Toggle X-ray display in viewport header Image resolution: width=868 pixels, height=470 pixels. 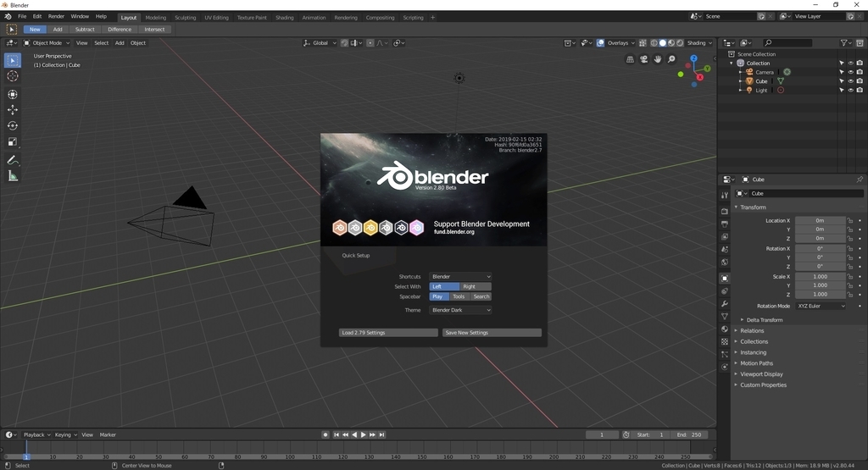click(x=643, y=42)
